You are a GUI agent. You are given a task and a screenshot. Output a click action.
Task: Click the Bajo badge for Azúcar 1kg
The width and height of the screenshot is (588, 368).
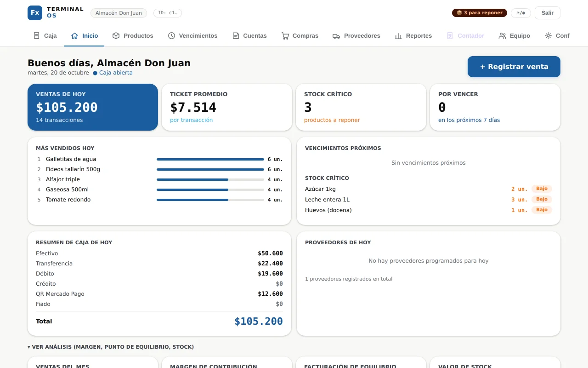click(542, 189)
